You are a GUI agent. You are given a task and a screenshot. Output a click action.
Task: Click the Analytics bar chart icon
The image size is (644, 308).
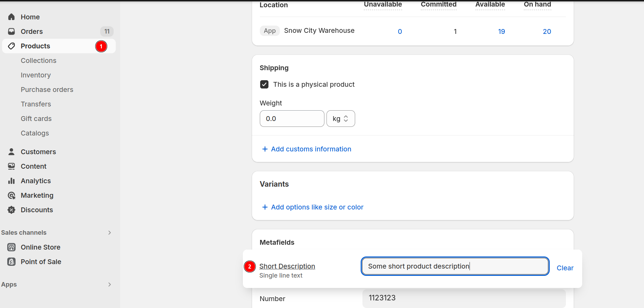11,181
